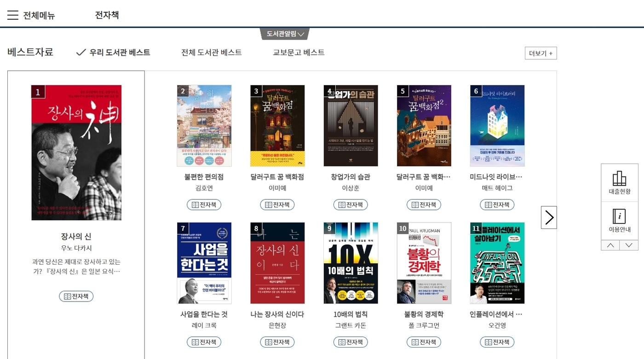Click 10배의 법칙 book cover

point(351,263)
